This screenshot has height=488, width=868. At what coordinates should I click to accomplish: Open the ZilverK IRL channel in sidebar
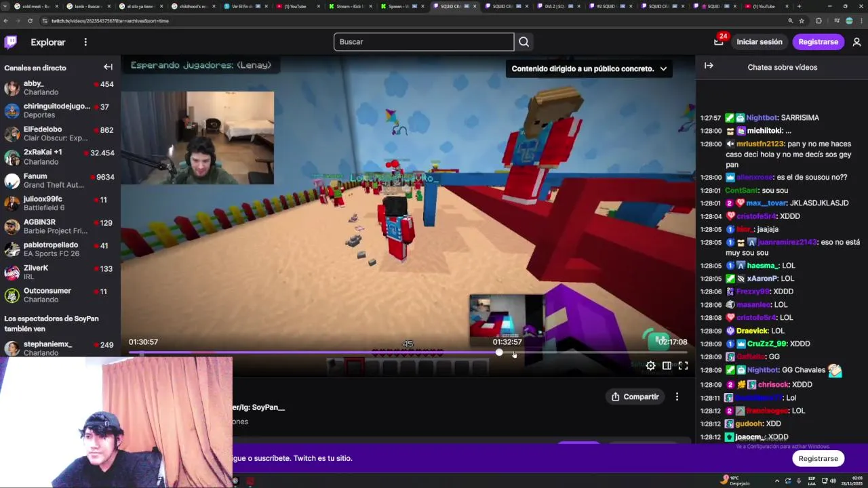(x=60, y=272)
